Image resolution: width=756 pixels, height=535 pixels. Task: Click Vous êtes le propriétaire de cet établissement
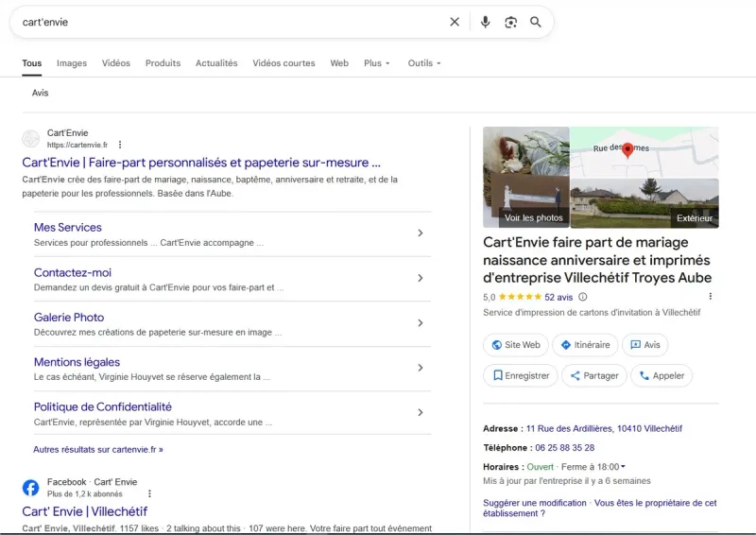click(x=600, y=508)
